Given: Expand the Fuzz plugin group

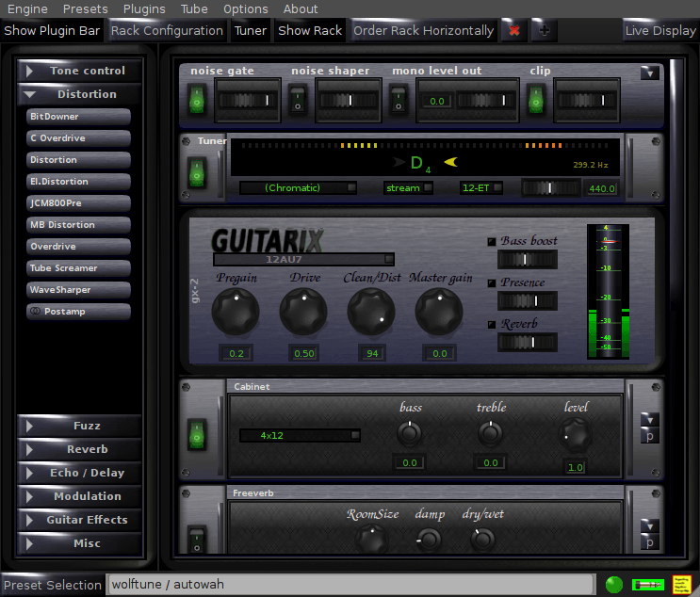Looking at the screenshot, I should tap(79, 426).
